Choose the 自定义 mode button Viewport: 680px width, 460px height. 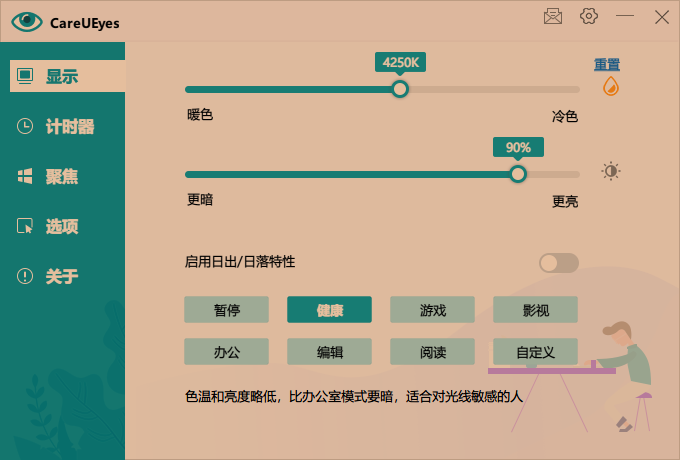[535, 352]
